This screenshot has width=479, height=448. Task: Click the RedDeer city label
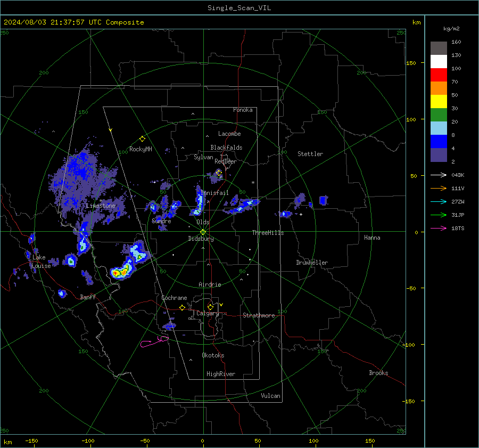pyautogui.click(x=226, y=161)
